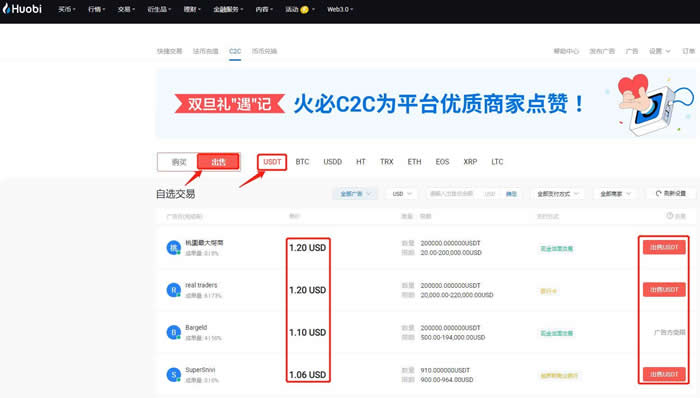Click the sell USDT button for SuperSnivi

(x=664, y=374)
